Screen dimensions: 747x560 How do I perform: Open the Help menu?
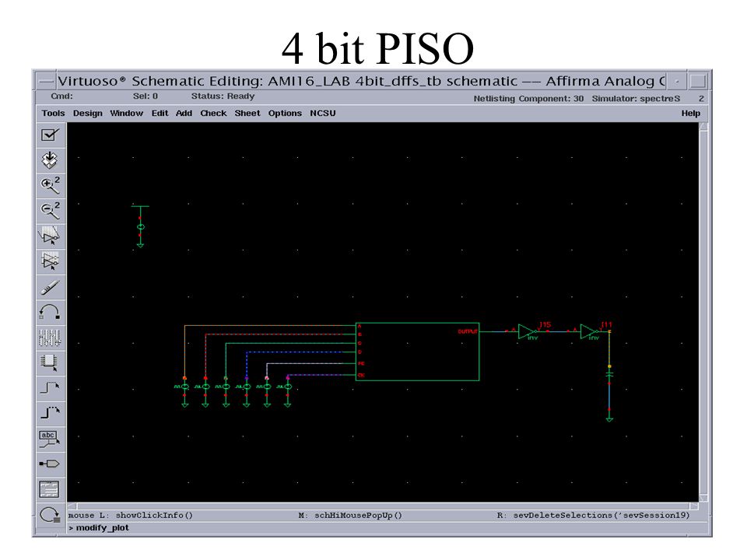690,114
